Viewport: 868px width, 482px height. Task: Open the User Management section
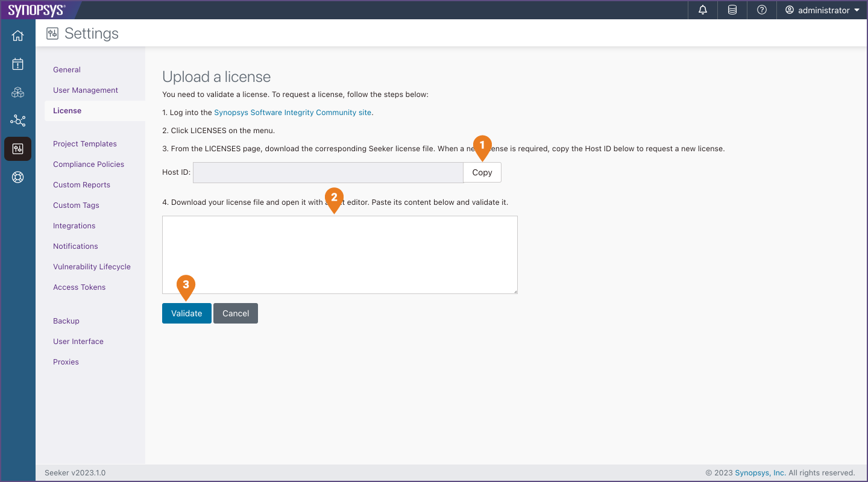click(x=85, y=90)
